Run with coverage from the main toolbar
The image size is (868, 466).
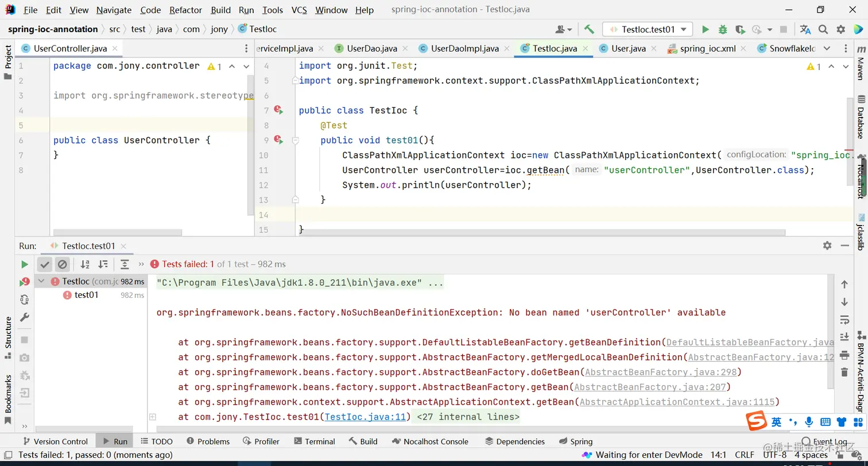[740, 29]
